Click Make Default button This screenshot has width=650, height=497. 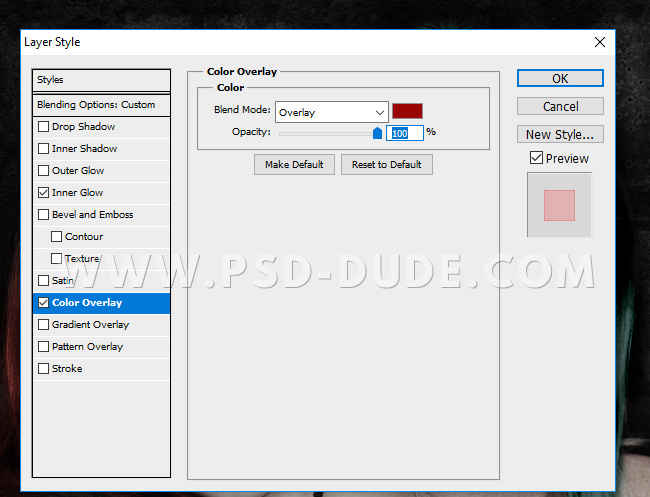click(294, 165)
